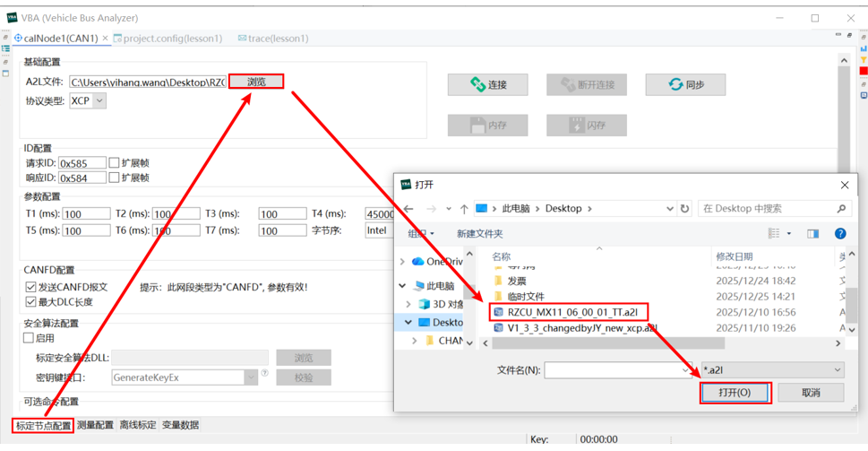Uncheck 最大DLC长度 checkbox
Screen dimensions: 868x451
pos(31,302)
